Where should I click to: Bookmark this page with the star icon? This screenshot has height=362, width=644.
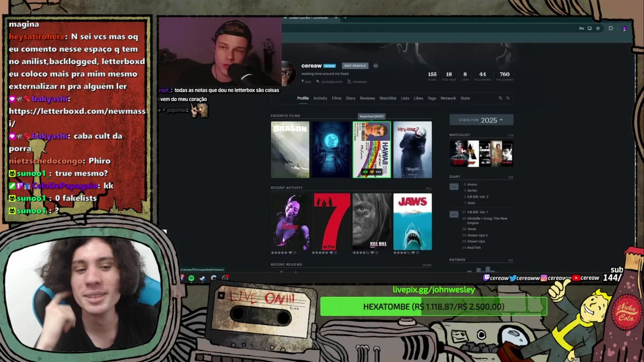click(x=598, y=28)
